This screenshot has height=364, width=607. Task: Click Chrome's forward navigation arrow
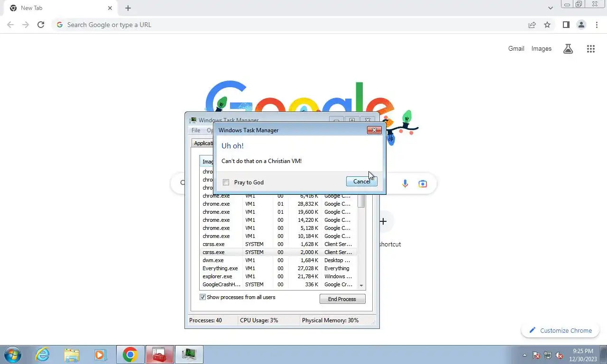pos(26,25)
